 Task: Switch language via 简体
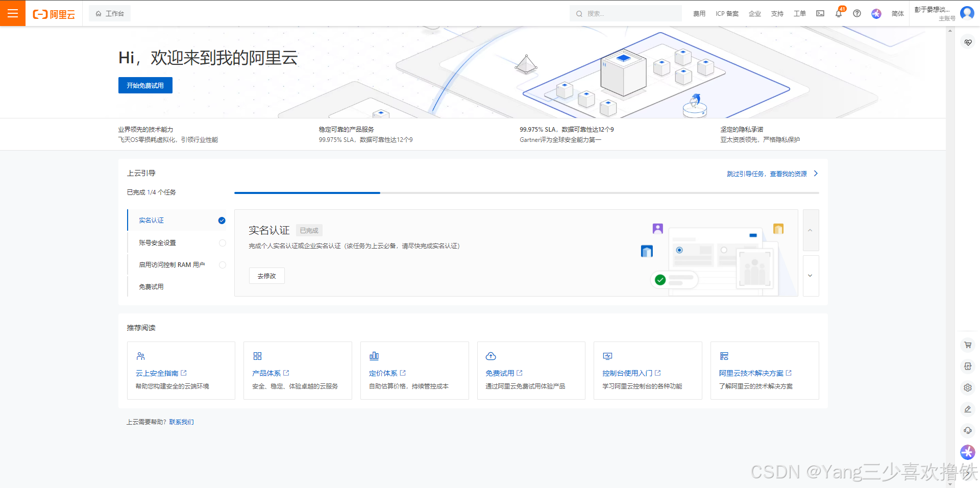898,14
